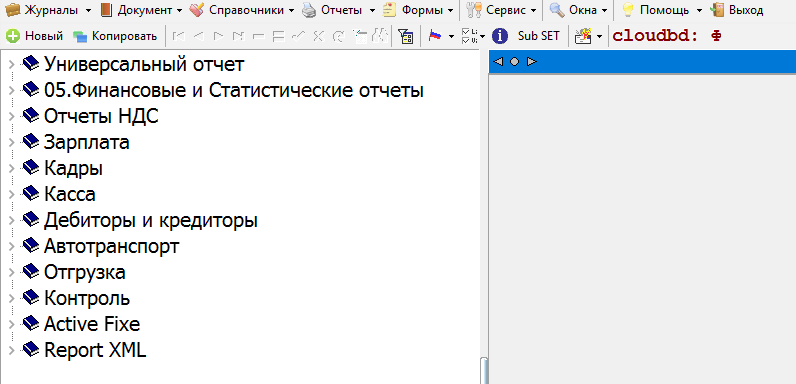Expand the Active Fixe node

click(12, 324)
